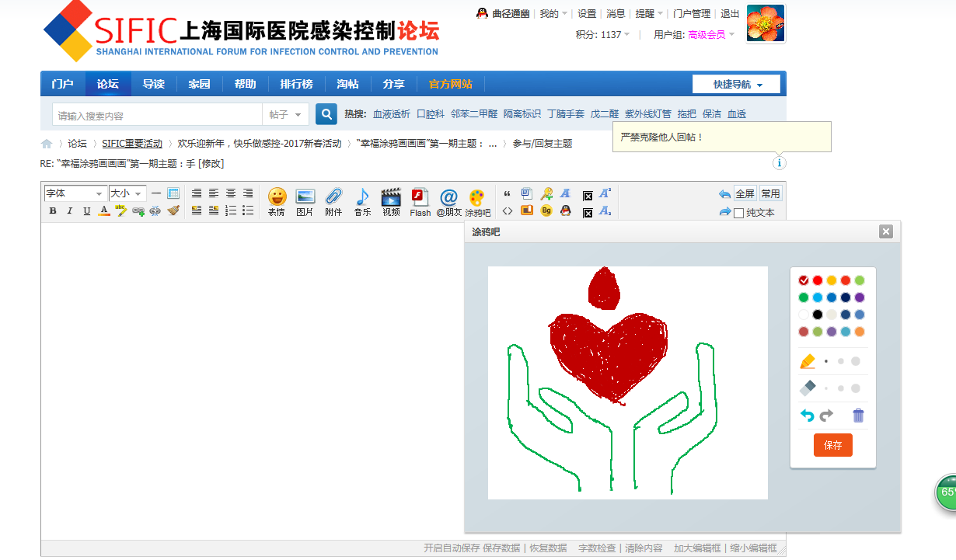This screenshot has height=560, width=956.
Task: Open the 涂鸦吧 doodle tool
Action: (478, 201)
